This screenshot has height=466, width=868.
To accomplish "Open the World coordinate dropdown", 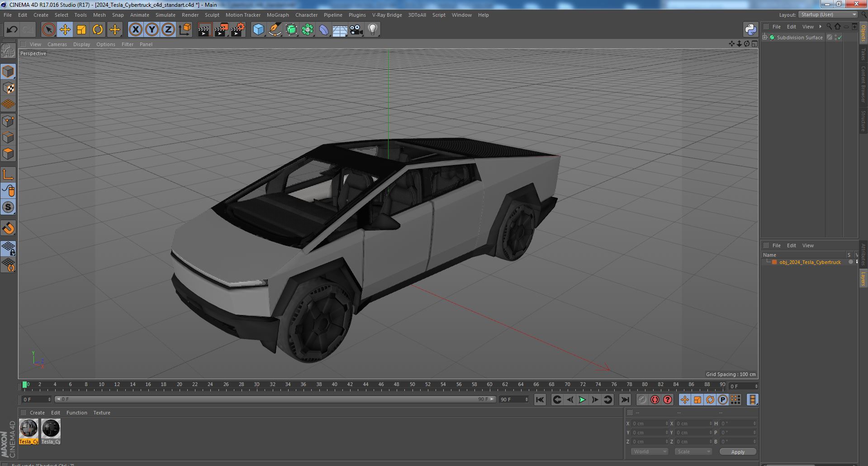I will (649, 452).
